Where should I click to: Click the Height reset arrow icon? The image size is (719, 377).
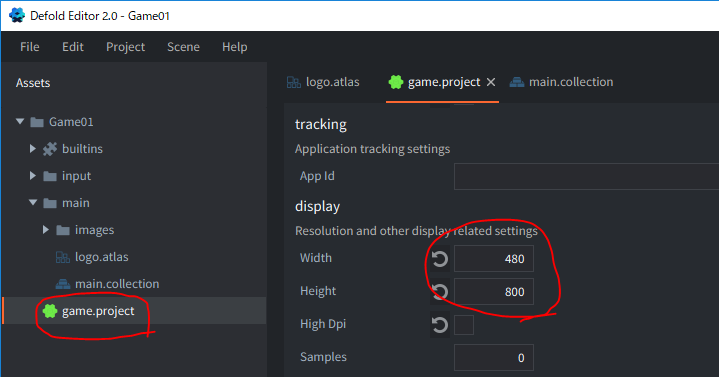tap(440, 292)
